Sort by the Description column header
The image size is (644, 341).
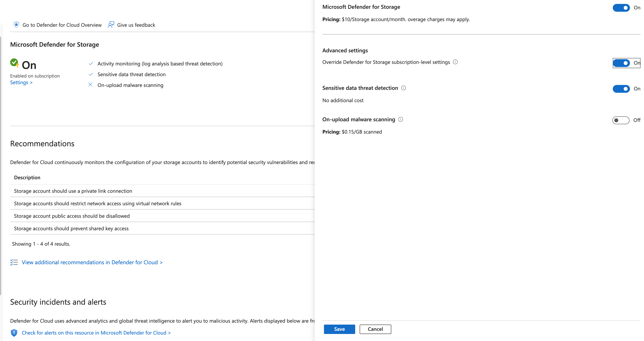27,177
